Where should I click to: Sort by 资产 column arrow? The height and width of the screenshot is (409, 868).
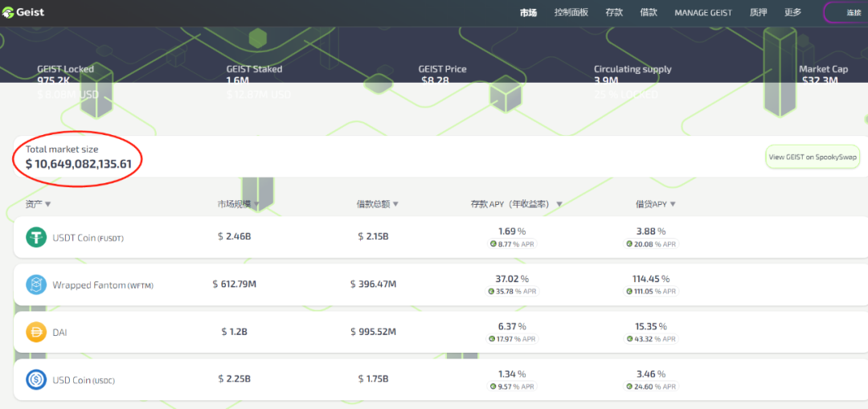point(47,204)
